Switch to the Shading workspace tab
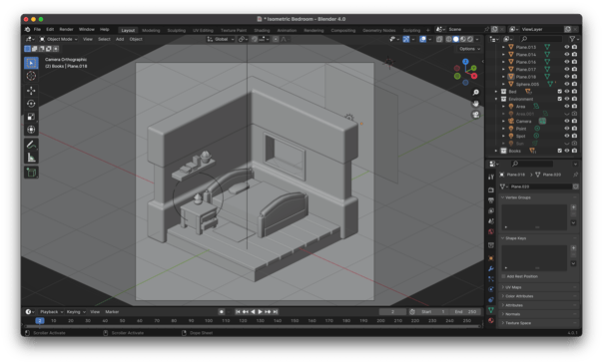Screen dimensions: 603x364 tap(262, 30)
